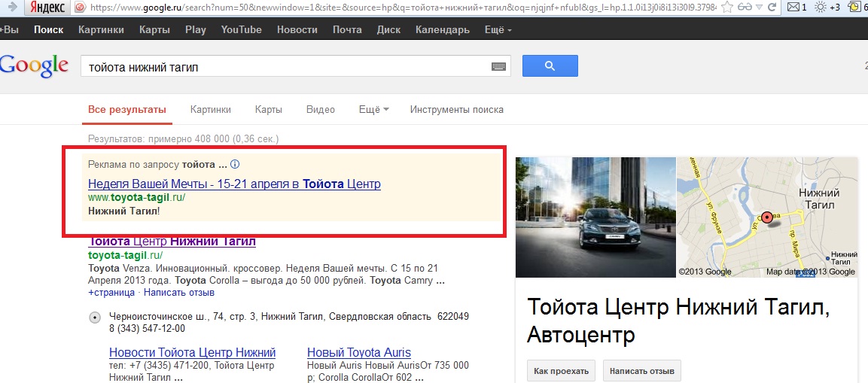Click Как проехать button

[x=562, y=371]
